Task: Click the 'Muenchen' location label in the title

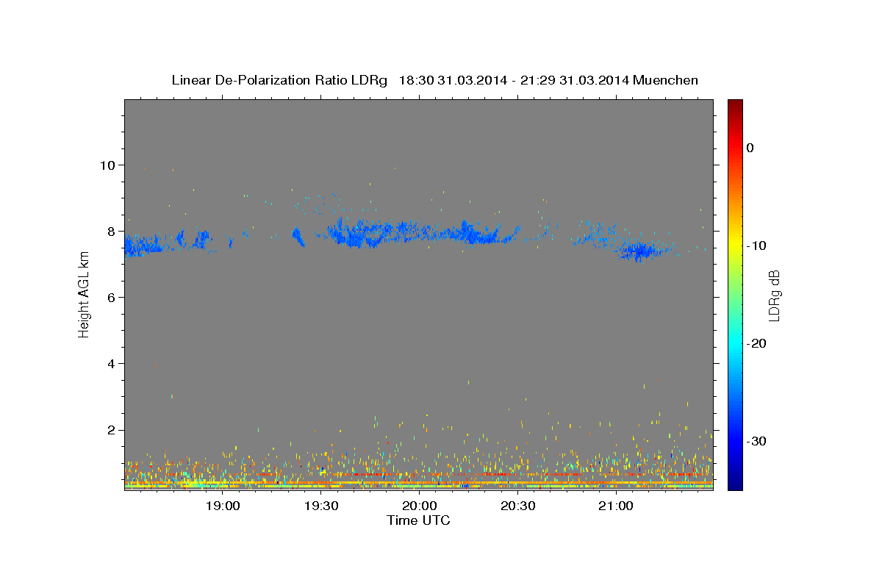Action: pos(666,80)
